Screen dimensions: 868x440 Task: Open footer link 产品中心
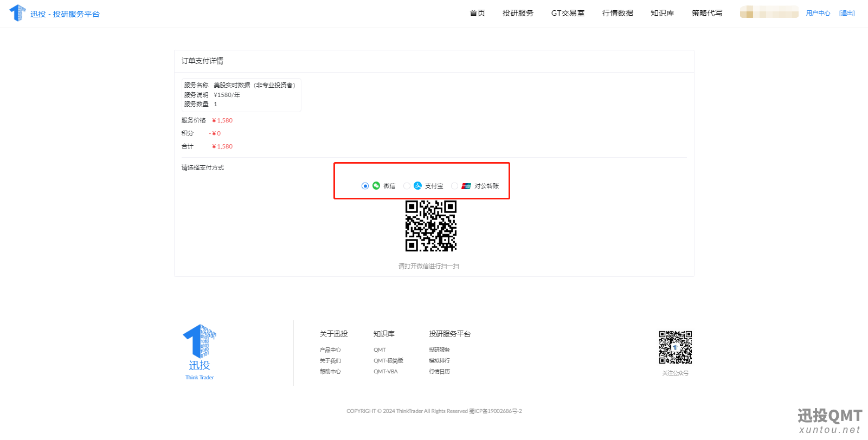point(330,350)
